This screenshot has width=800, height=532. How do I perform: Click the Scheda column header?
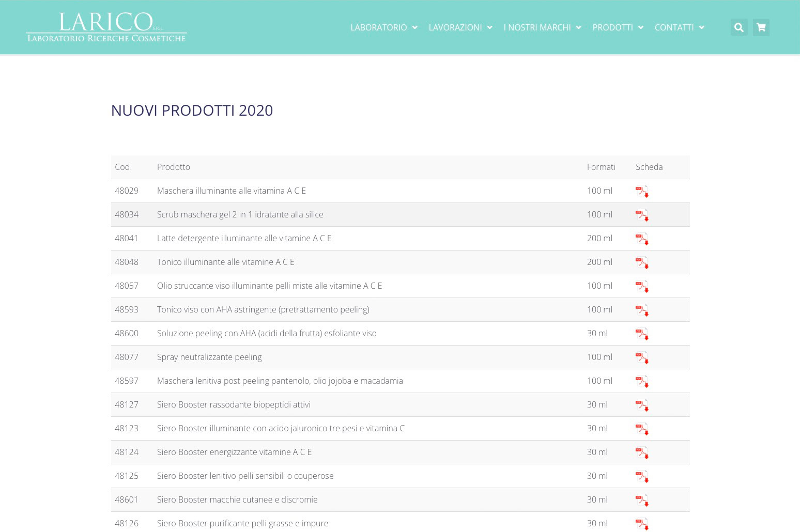point(649,167)
